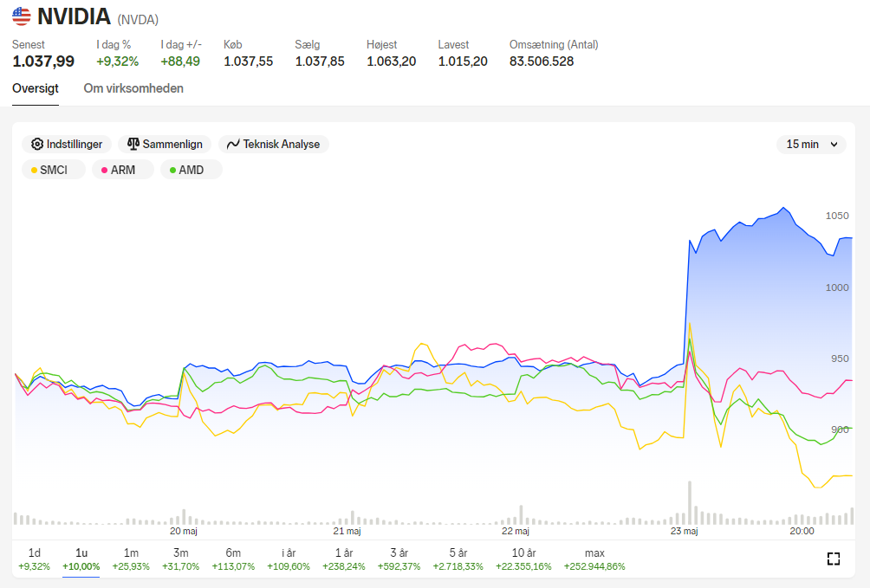Select the 5 år time range
The height and width of the screenshot is (588, 870).
458,559
